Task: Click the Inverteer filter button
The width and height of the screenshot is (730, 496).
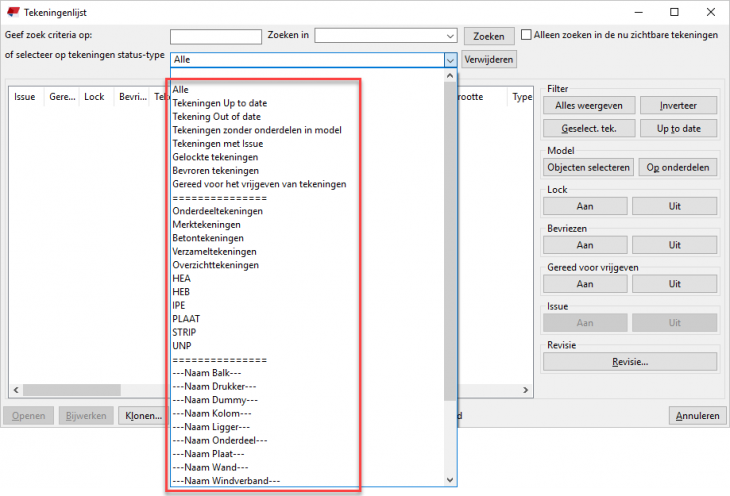Action: point(673,105)
